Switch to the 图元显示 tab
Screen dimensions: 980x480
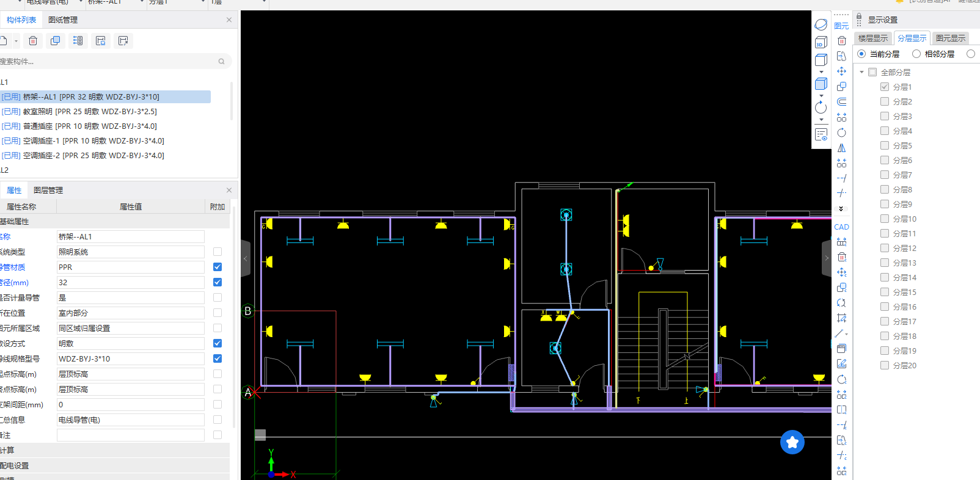[x=951, y=38]
